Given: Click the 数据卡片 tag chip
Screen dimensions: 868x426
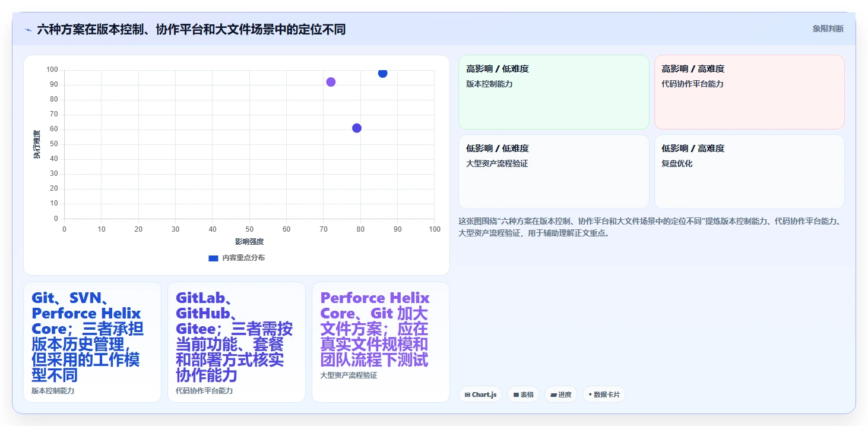Looking at the screenshot, I should tap(604, 395).
